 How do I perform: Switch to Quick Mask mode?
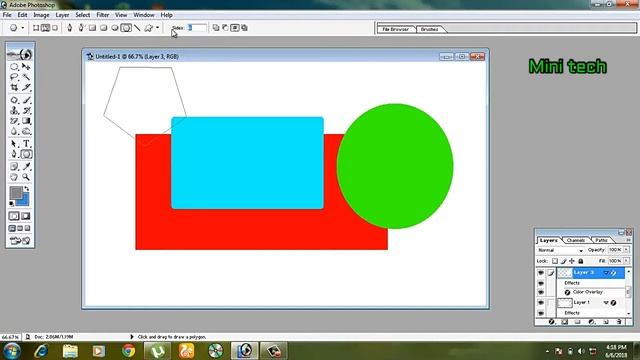point(26,216)
